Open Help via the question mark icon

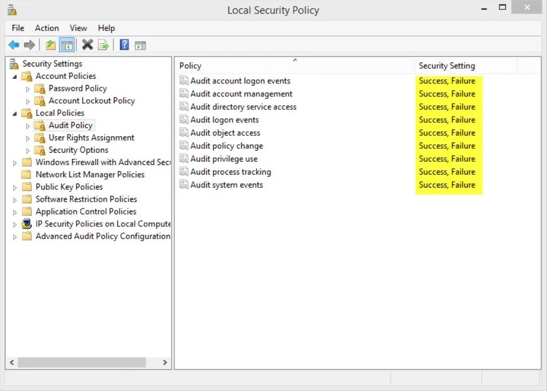pyautogui.click(x=124, y=44)
